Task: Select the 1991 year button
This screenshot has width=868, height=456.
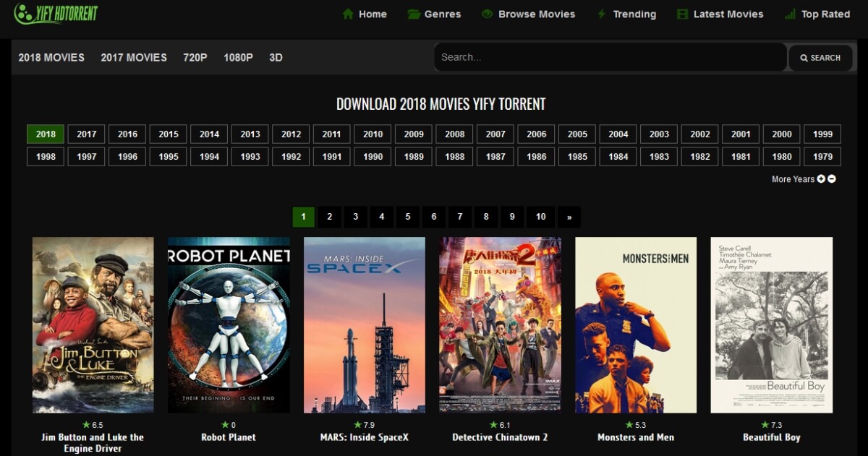Action: (x=332, y=157)
